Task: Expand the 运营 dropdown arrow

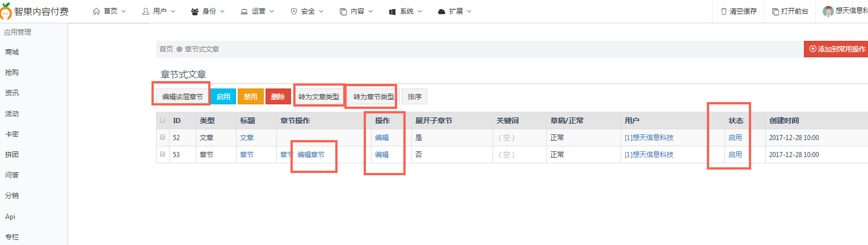Action: pyautogui.click(x=272, y=11)
